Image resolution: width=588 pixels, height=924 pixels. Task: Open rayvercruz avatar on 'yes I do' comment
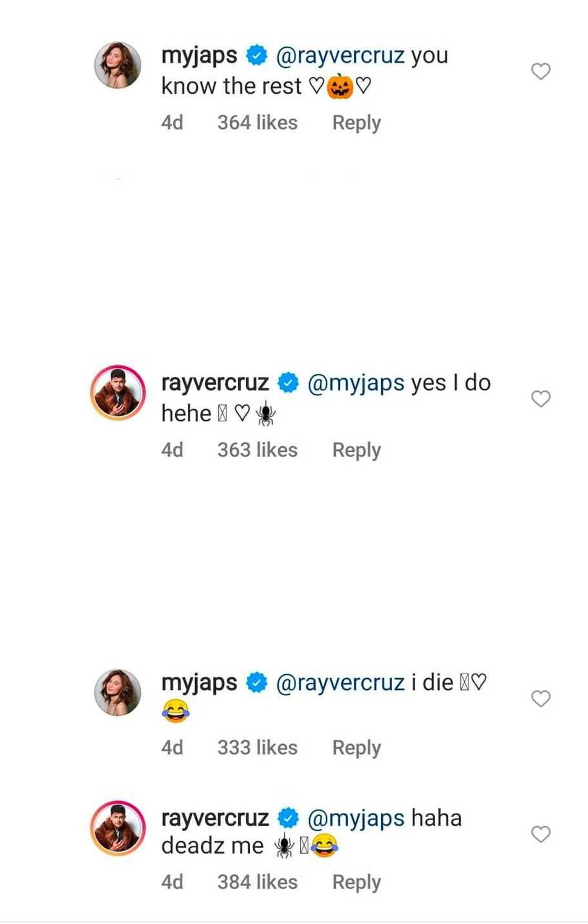(x=118, y=393)
